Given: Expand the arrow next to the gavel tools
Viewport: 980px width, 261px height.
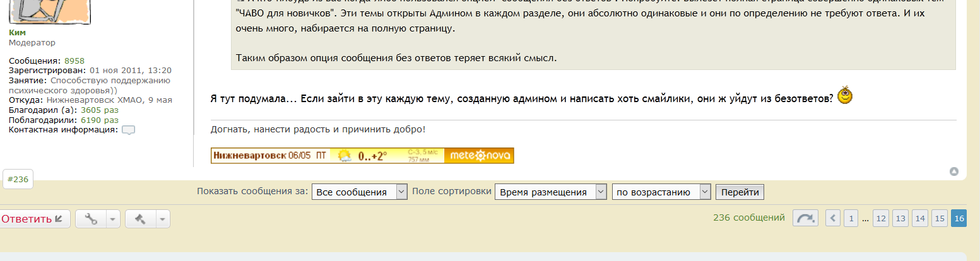Looking at the screenshot, I should tap(162, 219).
